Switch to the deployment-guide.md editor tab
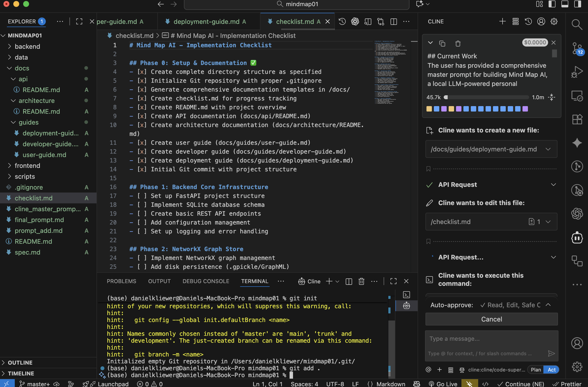The width and height of the screenshot is (588, 387). click(x=206, y=22)
